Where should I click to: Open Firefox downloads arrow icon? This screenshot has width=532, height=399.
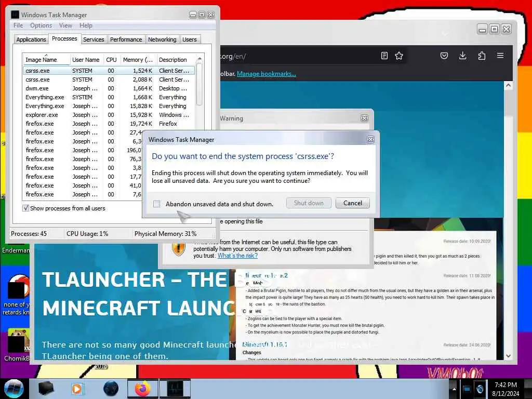(462, 56)
